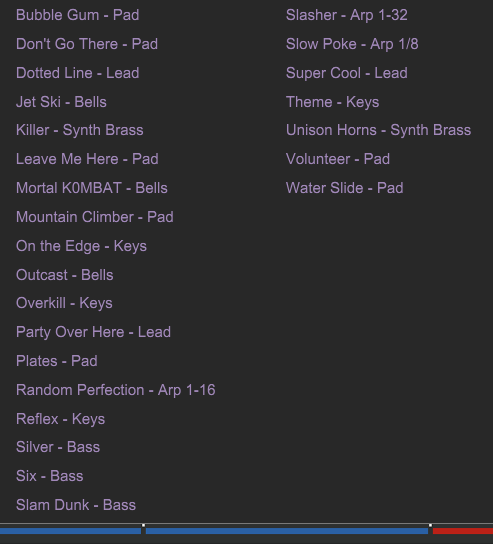Pick the Outcast - Bells preset

point(65,275)
